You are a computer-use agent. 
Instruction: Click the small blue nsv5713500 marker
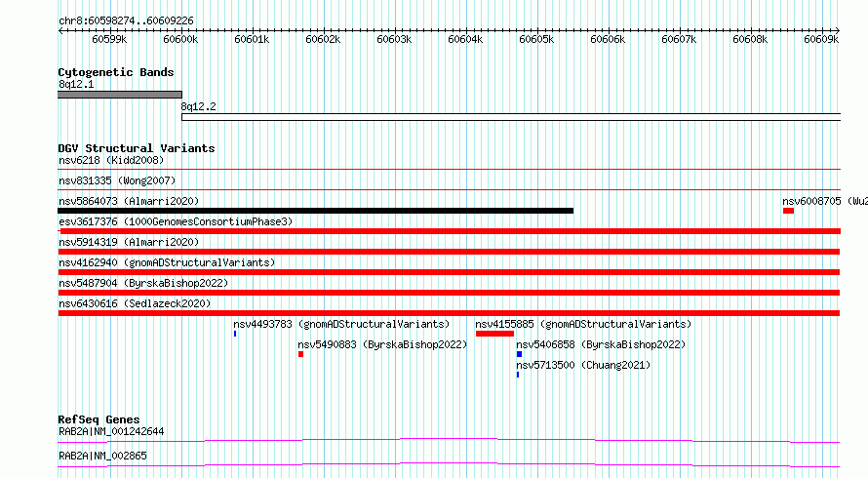518,375
